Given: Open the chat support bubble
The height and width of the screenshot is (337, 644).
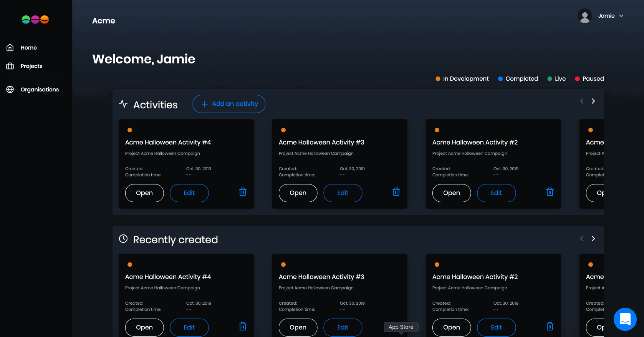Looking at the screenshot, I should [x=625, y=319].
